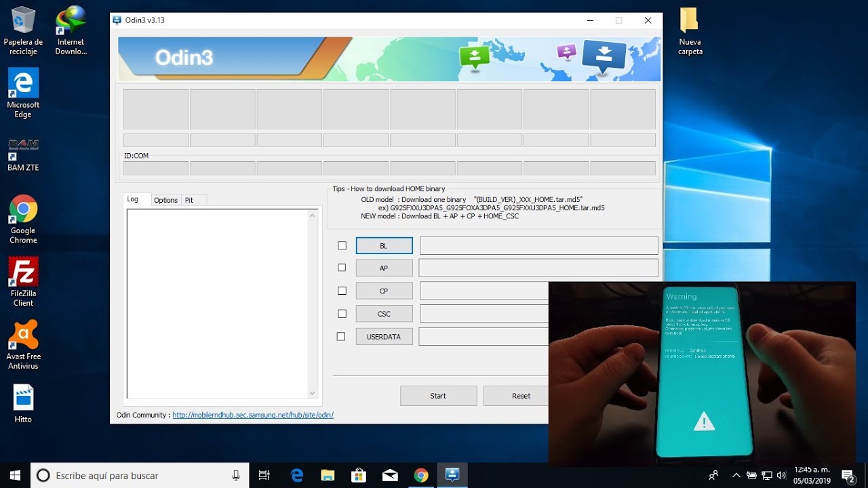Image resolution: width=868 pixels, height=488 pixels.
Task: Click the CSC file path field
Action: coord(484,313)
